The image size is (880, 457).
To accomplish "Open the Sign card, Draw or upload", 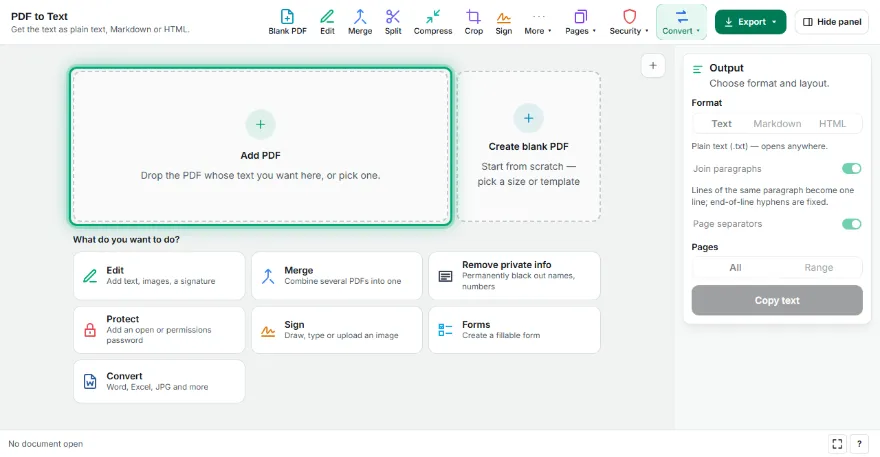I will tap(337, 330).
